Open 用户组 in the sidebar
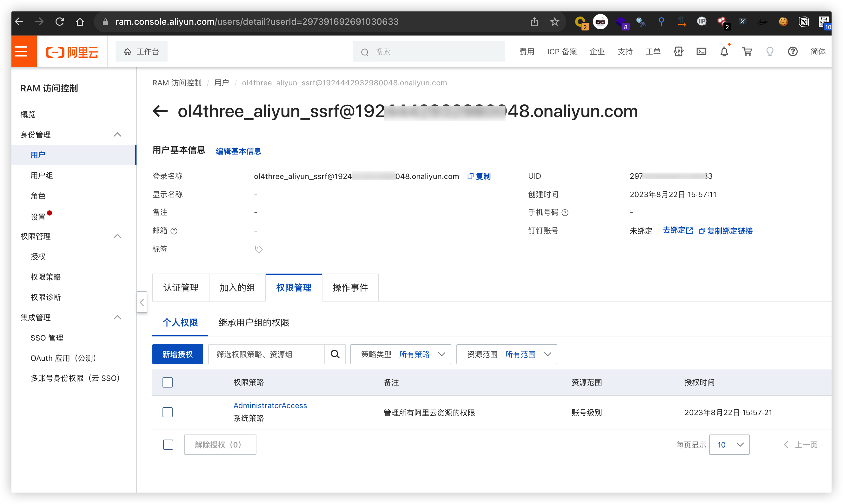The height and width of the screenshot is (504, 843). click(42, 176)
